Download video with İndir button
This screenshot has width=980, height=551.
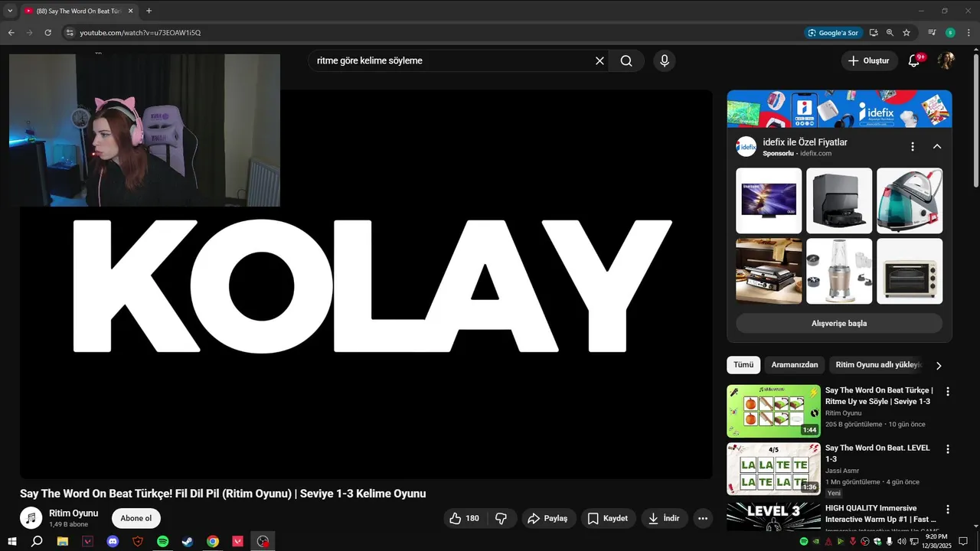click(665, 518)
